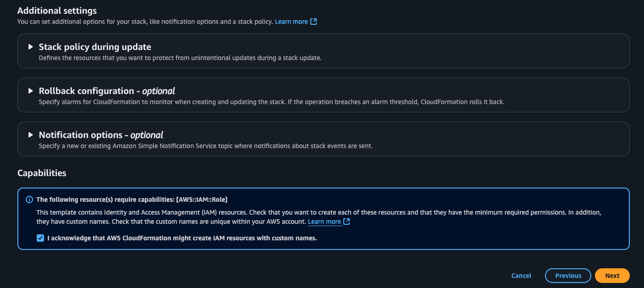Viewport: 644px width, 288px height.
Task: Open Learn more link in IAM capabilities notice
Action: point(324,222)
